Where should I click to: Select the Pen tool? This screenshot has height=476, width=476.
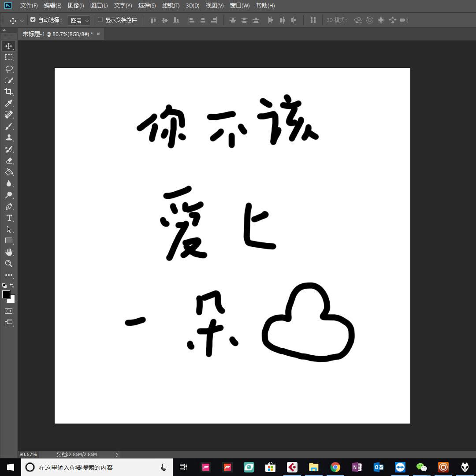(9, 206)
